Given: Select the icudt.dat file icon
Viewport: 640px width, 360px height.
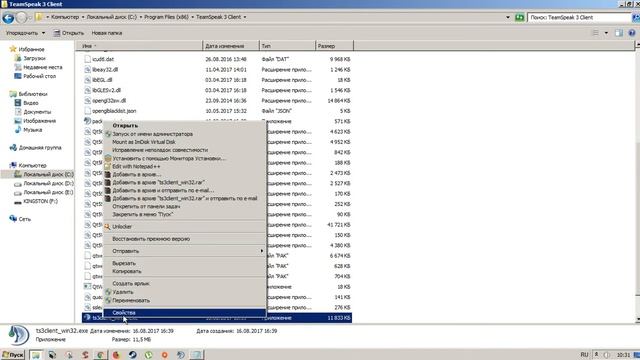Looking at the screenshot, I should [87, 59].
